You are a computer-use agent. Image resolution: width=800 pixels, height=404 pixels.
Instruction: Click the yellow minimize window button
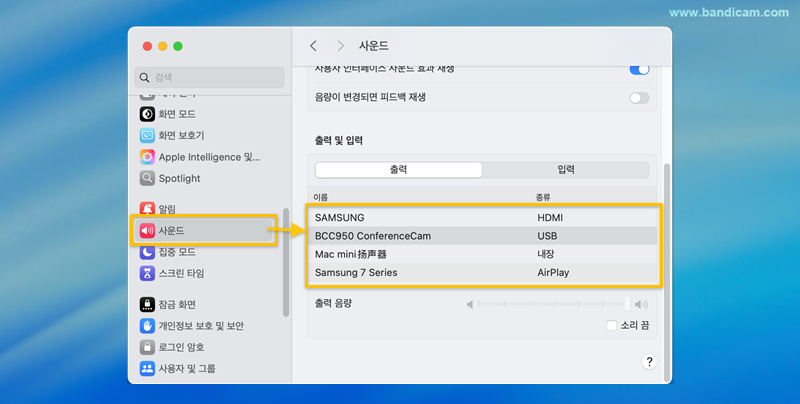163,46
